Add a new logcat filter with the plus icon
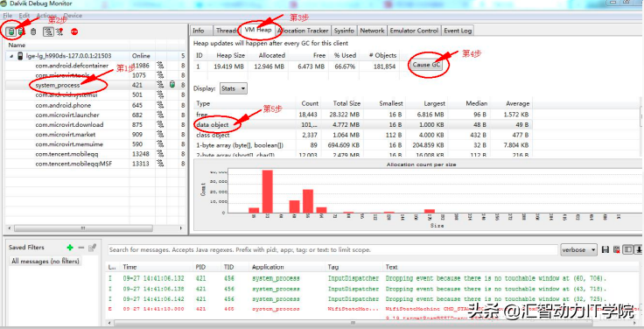644x329 pixels. coord(70,248)
